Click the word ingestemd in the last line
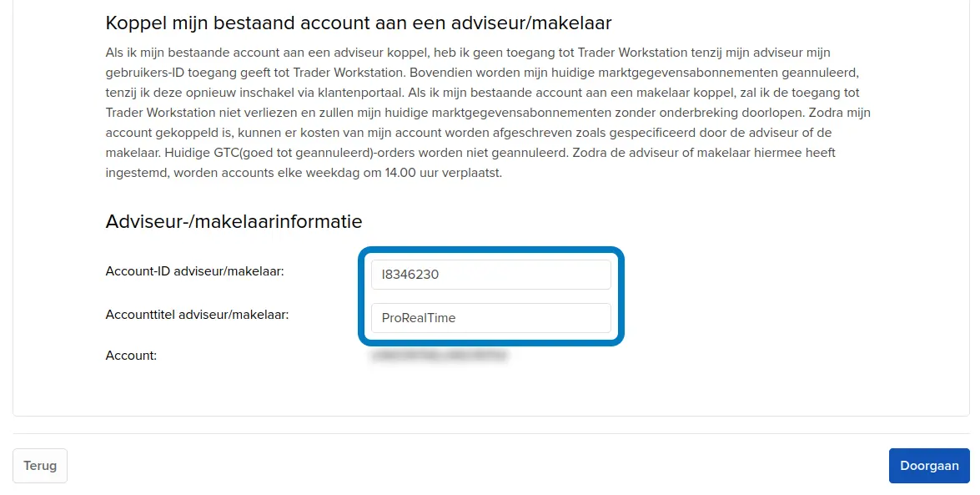Image resolution: width=980 pixels, height=495 pixels. (x=137, y=173)
